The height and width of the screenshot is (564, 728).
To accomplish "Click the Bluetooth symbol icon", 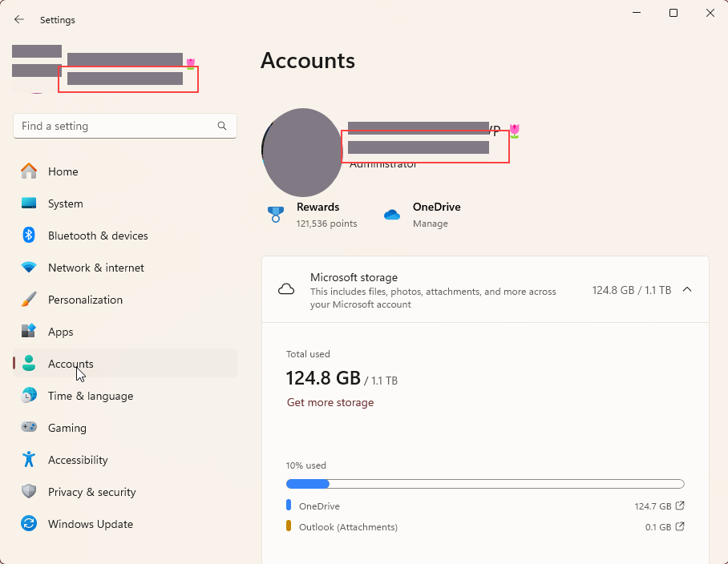I will (x=29, y=236).
